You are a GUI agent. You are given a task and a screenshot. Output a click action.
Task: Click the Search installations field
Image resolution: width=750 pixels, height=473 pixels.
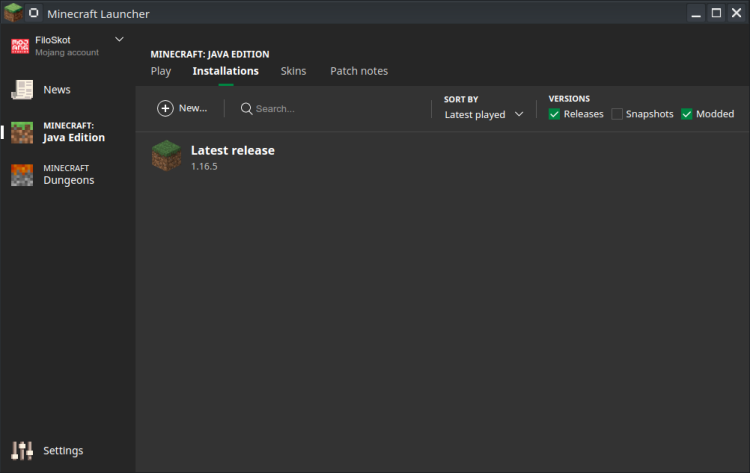(x=330, y=109)
